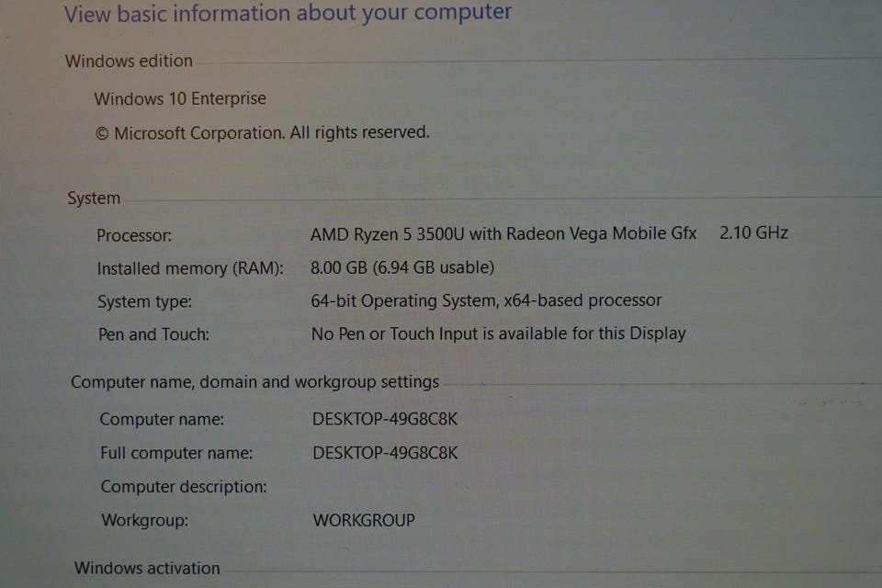Click the '64-bit Operating System' value
The height and width of the screenshot is (588, 882).
click(486, 300)
